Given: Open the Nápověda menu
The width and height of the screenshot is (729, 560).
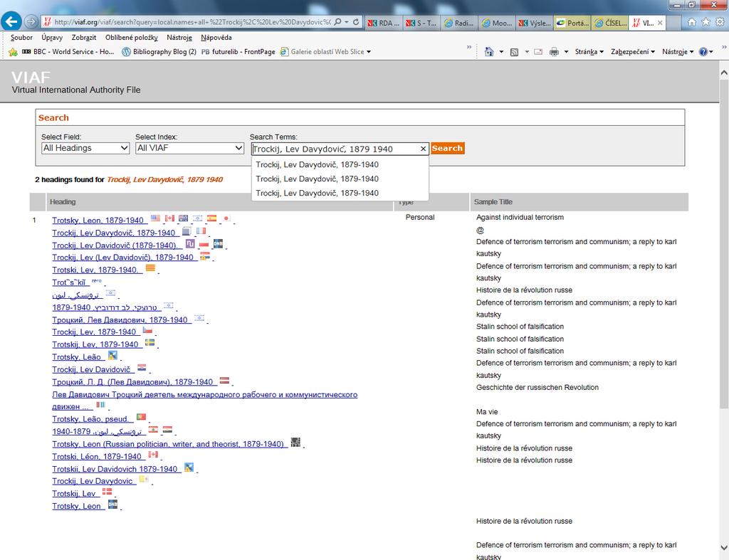Looking at the screenshot, I should click(x=216, y=38).
